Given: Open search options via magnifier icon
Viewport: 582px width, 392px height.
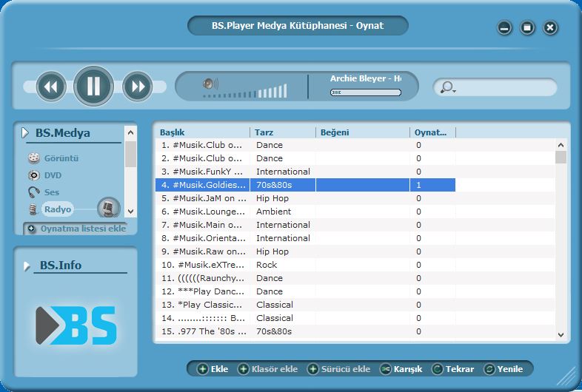Looking at the screenshot, I should pos(448,87).
